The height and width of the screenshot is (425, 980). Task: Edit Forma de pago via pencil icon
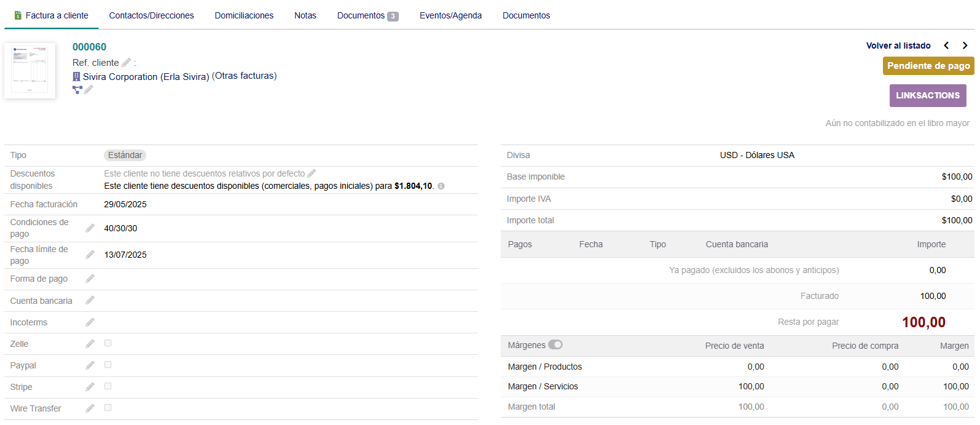(x=90, y=279)
